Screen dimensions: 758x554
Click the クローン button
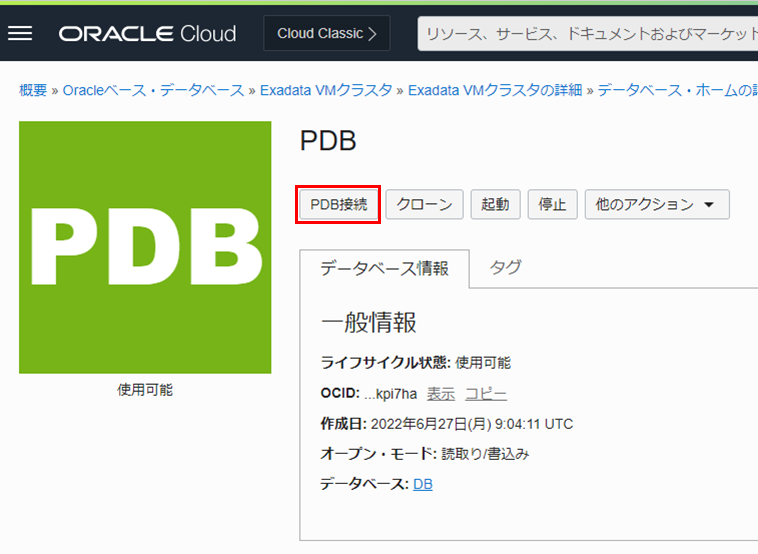425,204
